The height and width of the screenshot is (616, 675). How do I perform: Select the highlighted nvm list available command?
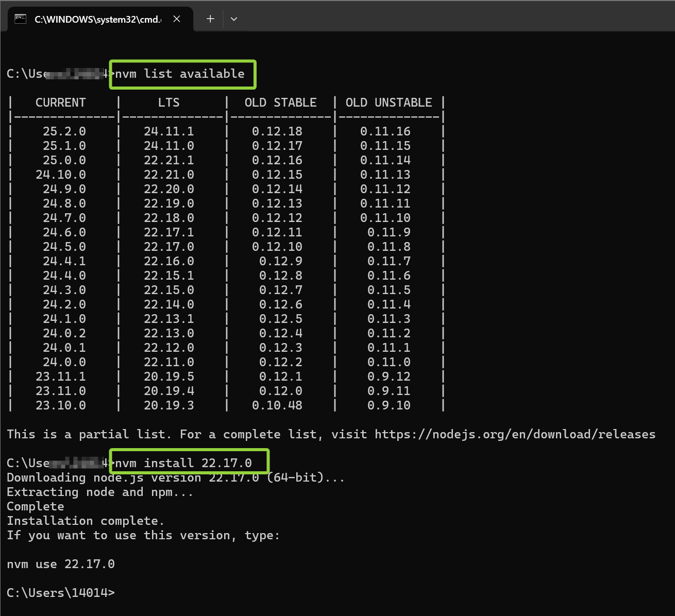coord(181,74)
